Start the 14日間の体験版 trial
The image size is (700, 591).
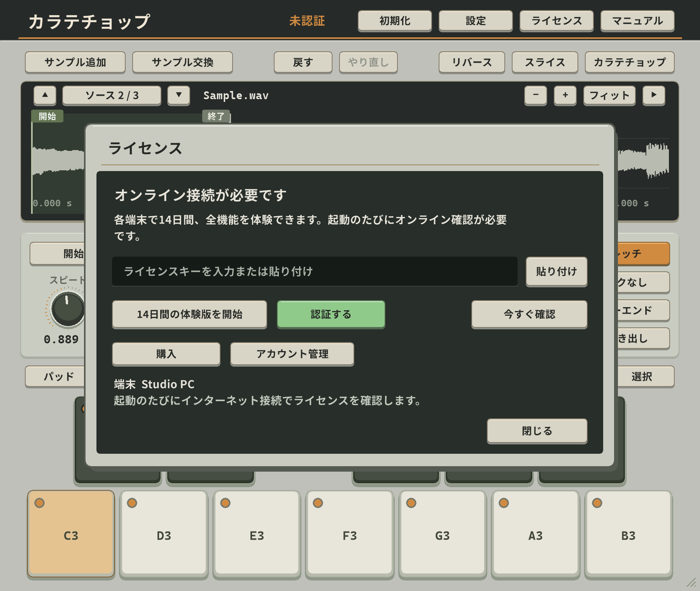click(189, 314)
